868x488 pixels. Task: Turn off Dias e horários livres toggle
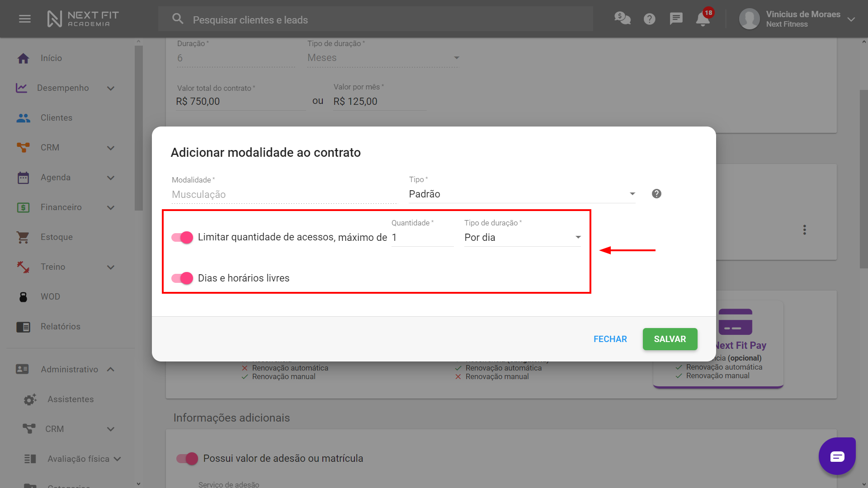(x=182, y=278)
